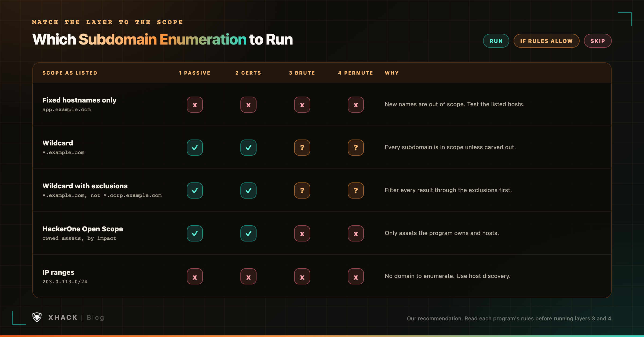Image resolution: width=644 pixels, height=337 pixels.
Task: Click the Certs checkmark for HackerOne Open Scope
Action: [x=248, y=233]
